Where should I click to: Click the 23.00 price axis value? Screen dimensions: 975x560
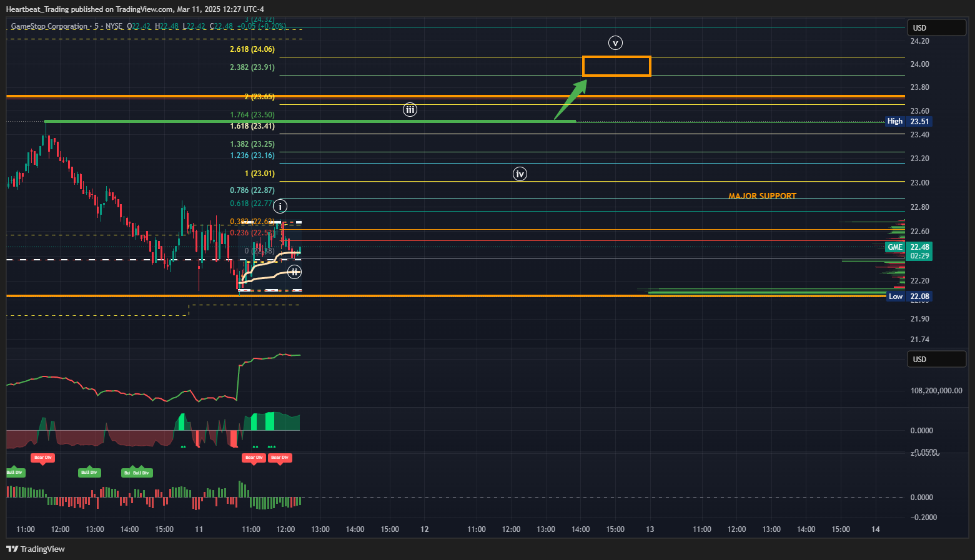919,183
